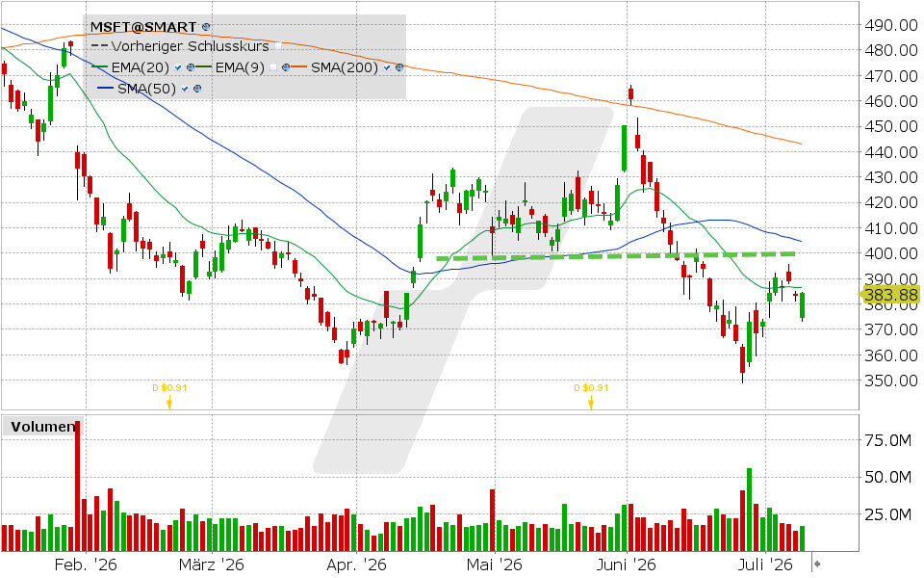Enable the Vorheriger Schlusskurs checkbox
This screenshot has height=578, width=924.
coord(278,46)
